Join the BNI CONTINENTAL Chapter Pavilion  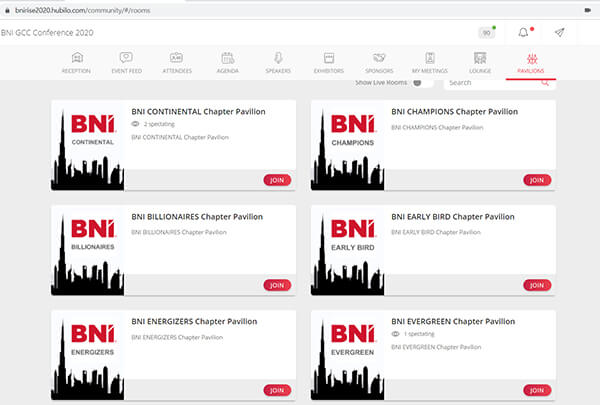(277, 180)
